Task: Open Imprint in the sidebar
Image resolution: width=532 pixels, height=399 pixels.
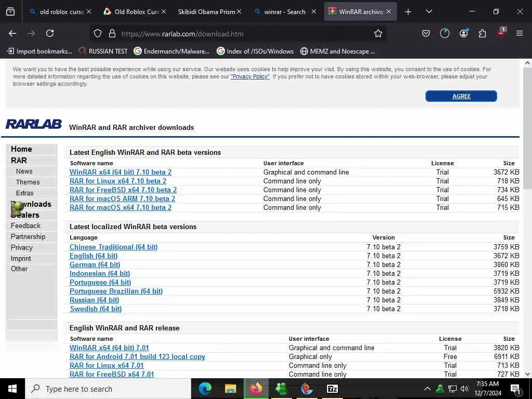Action: pyautogui.click(x=21, y=258)
